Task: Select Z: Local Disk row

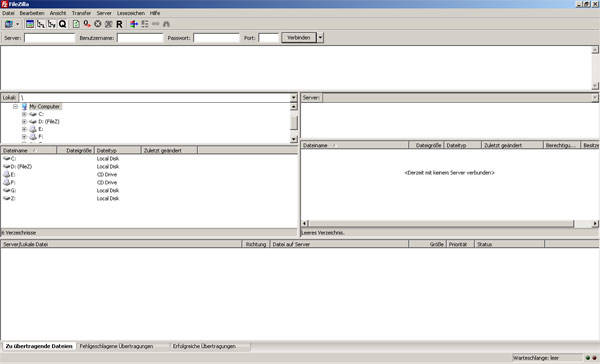Action: click(149, 198)
